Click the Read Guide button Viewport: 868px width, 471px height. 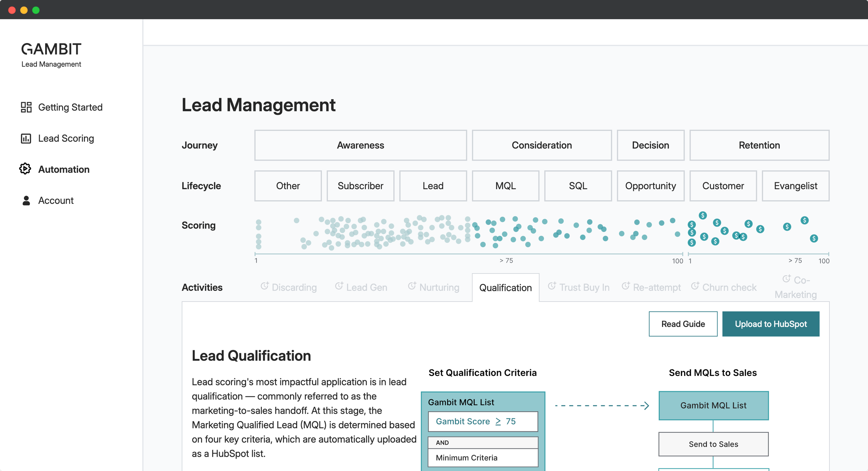(683, 324)
